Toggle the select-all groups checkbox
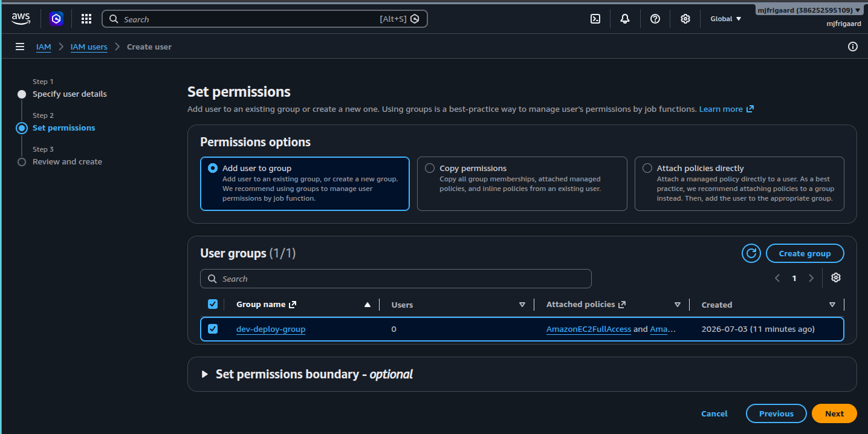 (x=213, y=304)
